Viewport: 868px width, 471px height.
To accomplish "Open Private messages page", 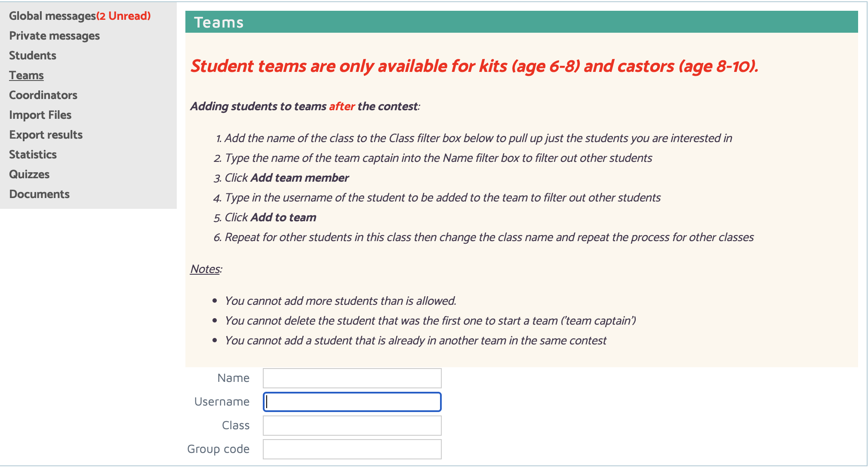I will pos(55,36).
